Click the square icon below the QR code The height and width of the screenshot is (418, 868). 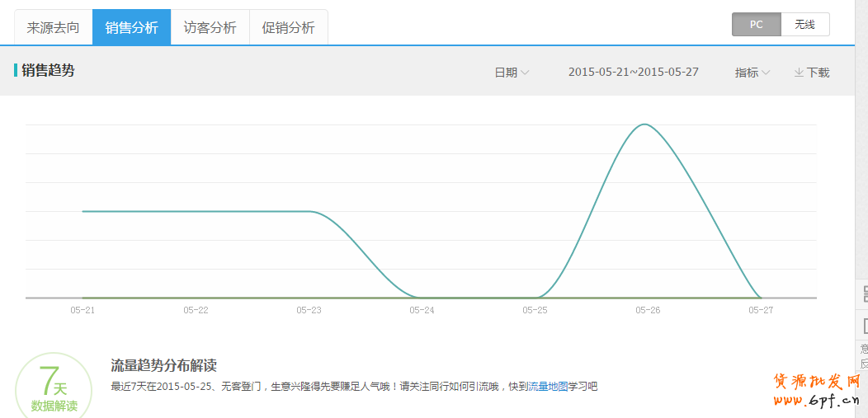coord(864,325)
